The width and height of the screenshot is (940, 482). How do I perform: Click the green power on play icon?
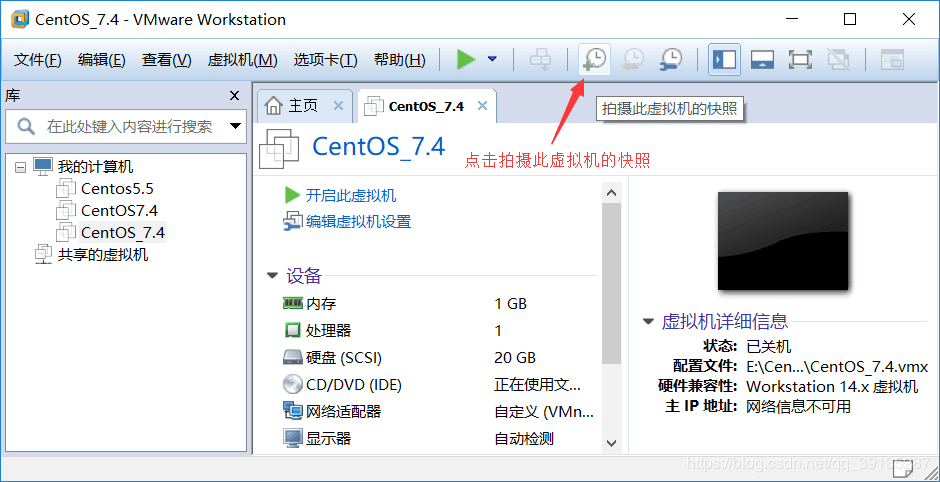click(x=465, y=59)
